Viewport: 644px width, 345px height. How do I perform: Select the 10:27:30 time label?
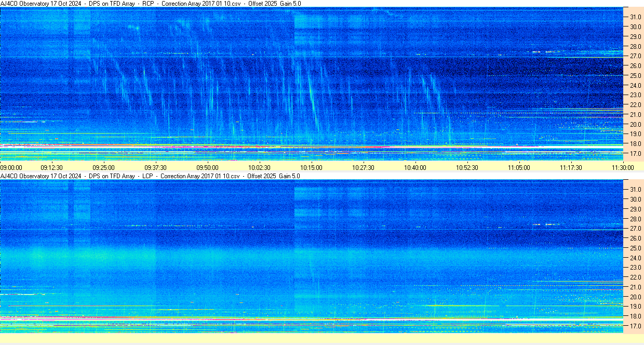click(x=364, y=167)
